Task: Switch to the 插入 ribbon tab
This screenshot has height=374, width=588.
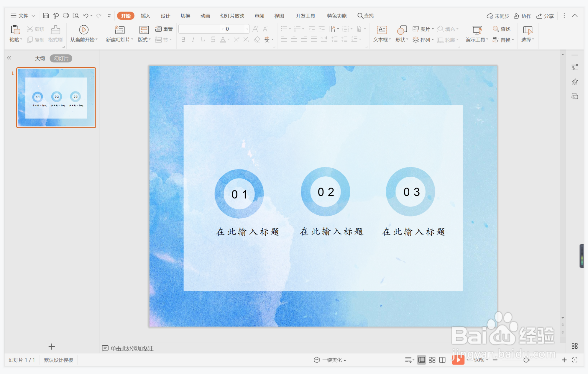Action: coord(145,16)
